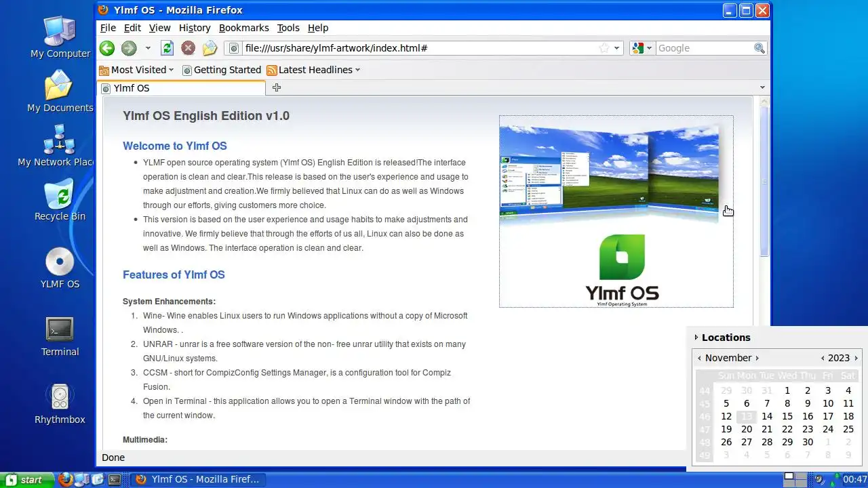Stop loading with the red X icon
Viewport: 868px width, 488px height.
(189, 48)
